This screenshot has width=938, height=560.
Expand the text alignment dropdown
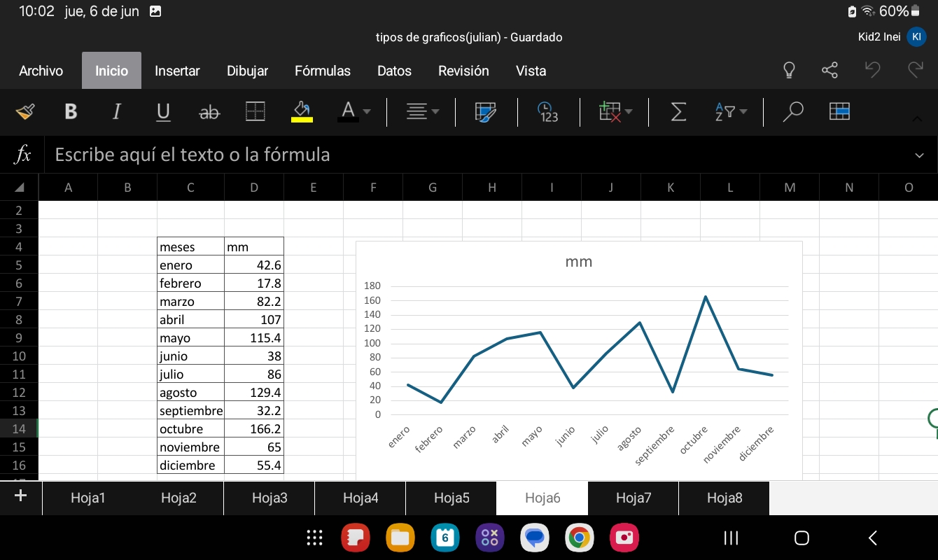(435, 112)
